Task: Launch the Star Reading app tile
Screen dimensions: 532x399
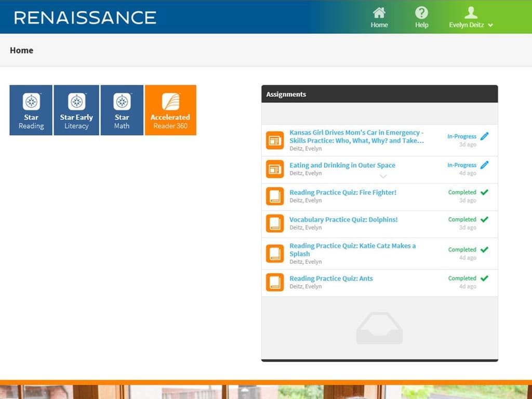Action: 31,110
